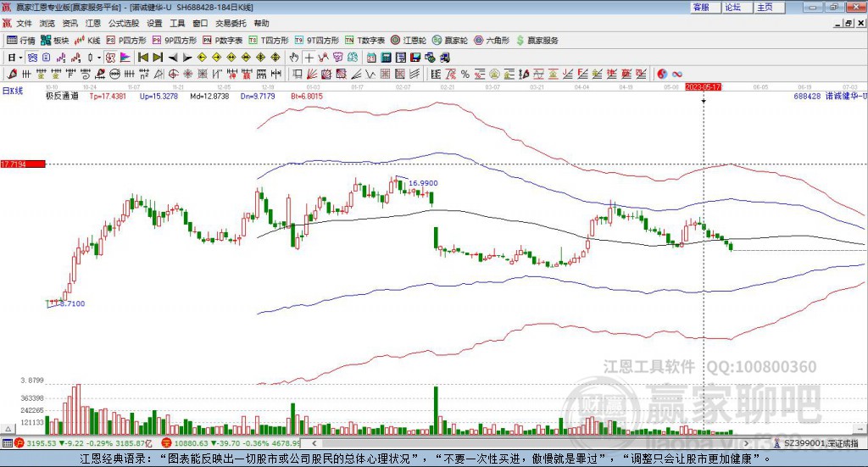Viewport: 868px width, 467px height.
Task: Switch to the K线 chart view
Action: coord(87,41)
